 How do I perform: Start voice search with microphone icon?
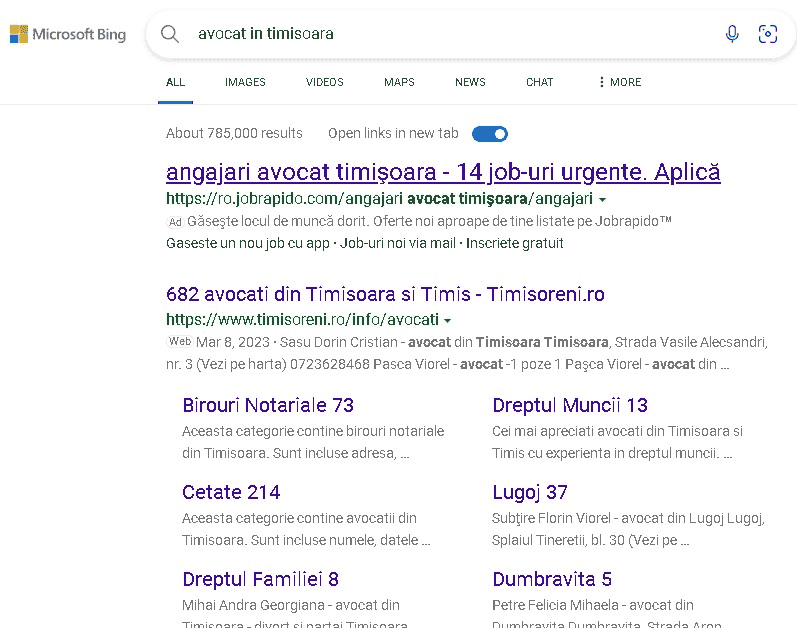point(732,34)
